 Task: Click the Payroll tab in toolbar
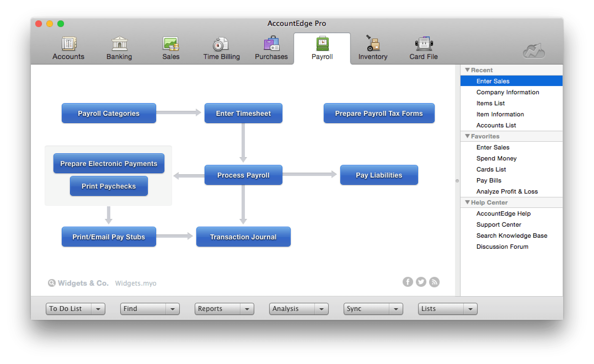point(322,48)
